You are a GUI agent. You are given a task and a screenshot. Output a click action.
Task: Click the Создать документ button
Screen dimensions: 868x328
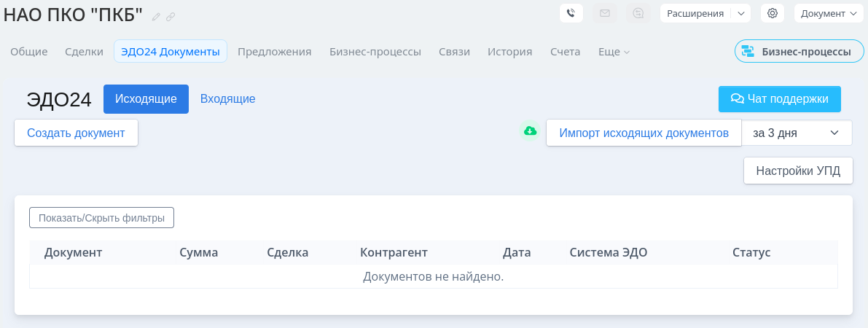click(x=76, y=133)
